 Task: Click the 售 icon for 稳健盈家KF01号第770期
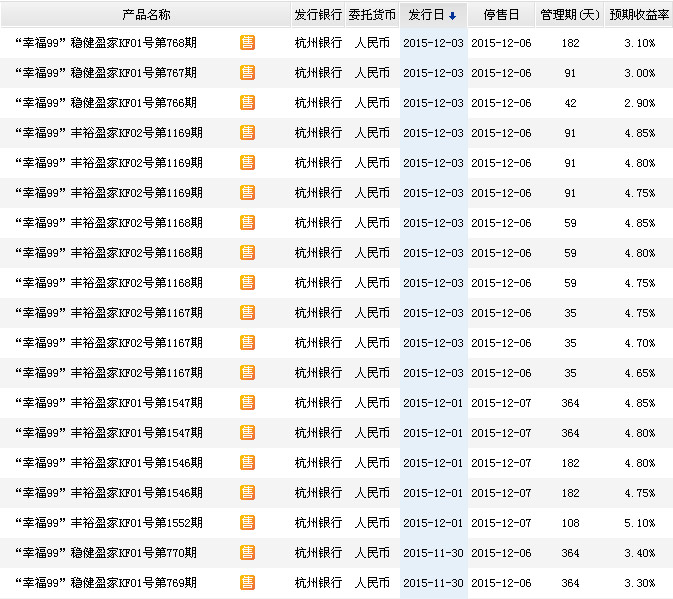coord(247,553)
